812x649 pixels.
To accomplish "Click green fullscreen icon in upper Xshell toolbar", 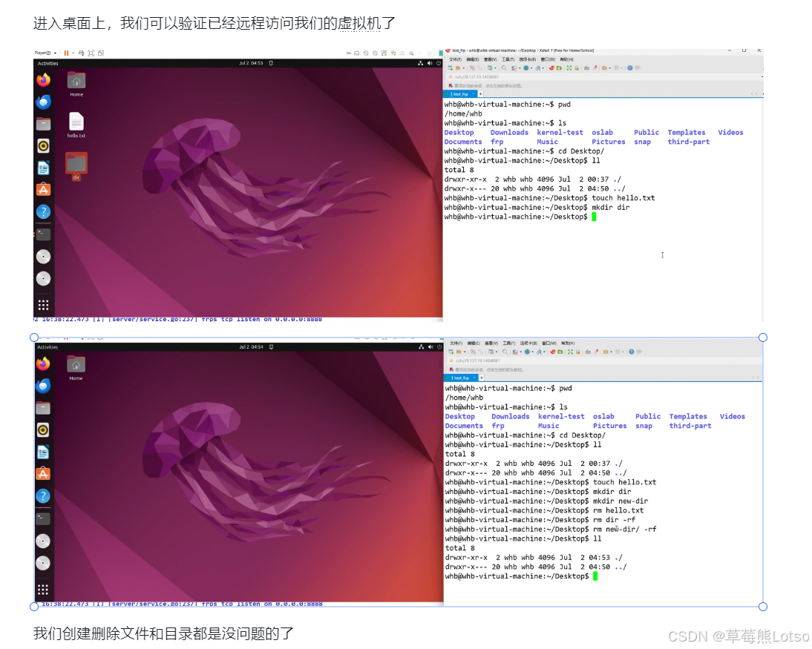I will pyautogui.click(x=569, y=67).
